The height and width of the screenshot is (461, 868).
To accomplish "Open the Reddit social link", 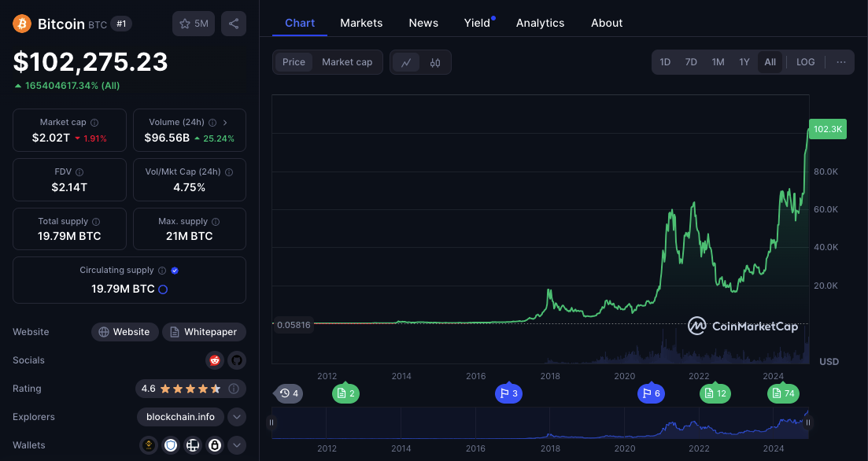I will coord(214,360).
